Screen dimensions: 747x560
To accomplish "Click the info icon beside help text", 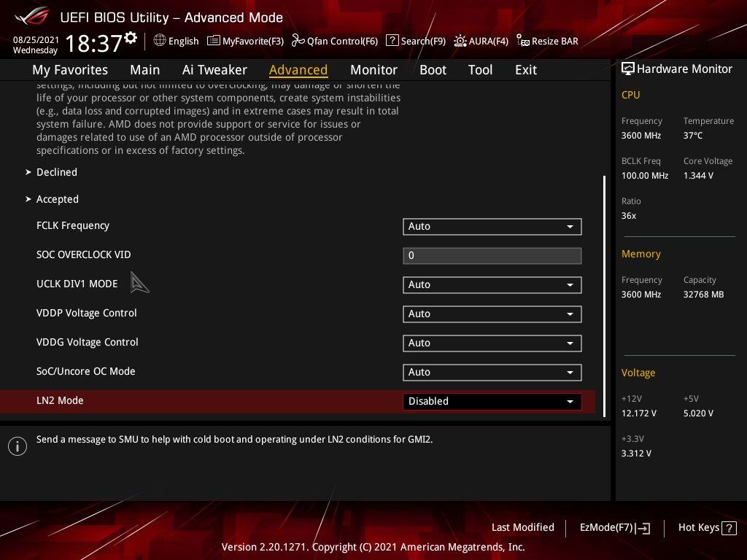I will point(18,446).
